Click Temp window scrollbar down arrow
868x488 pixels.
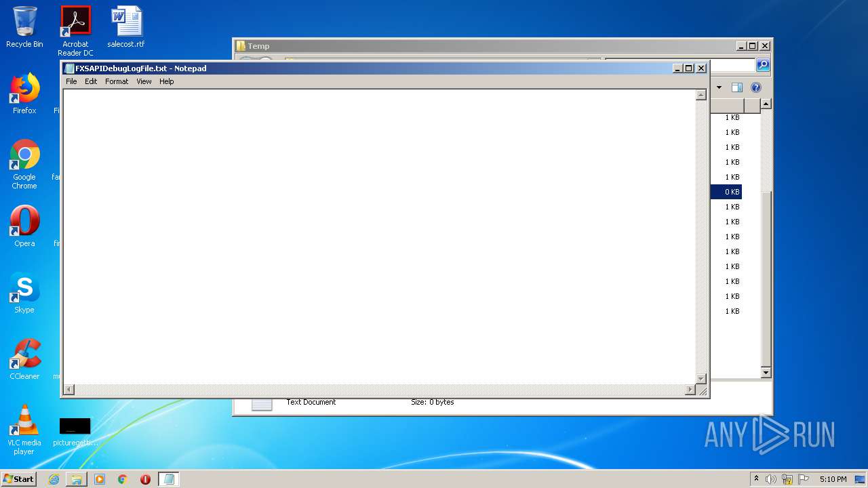coord(766,373)
